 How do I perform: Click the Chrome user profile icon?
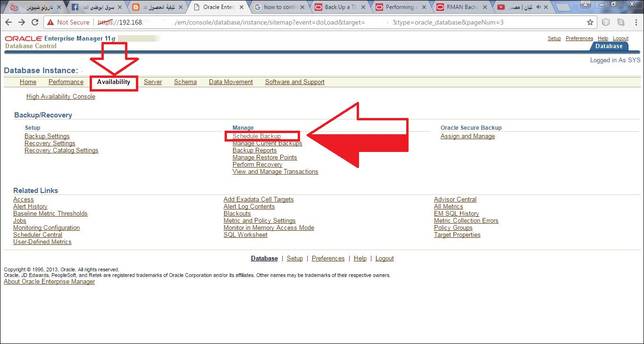[586, 4]
